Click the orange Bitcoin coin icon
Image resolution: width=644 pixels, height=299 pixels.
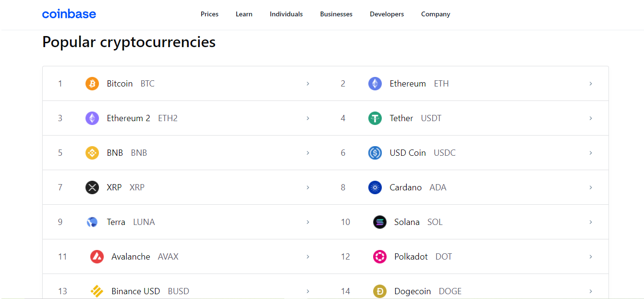(92, 84)
